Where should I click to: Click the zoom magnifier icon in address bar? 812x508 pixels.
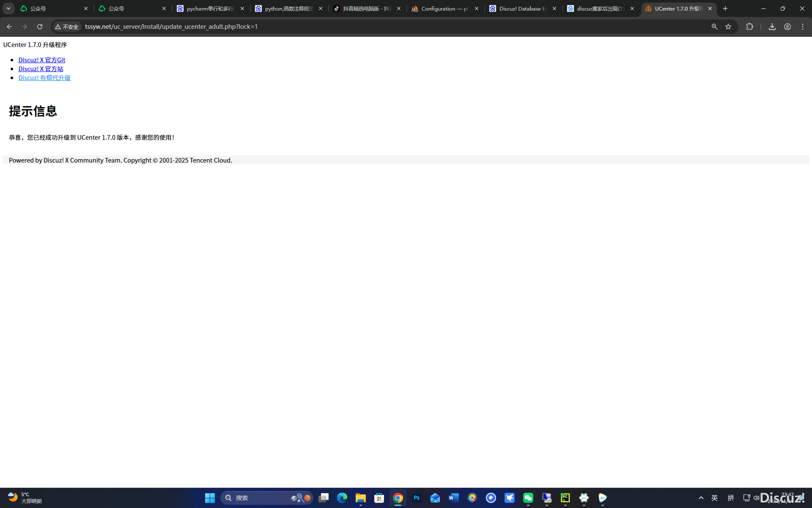tap(714, 27)
